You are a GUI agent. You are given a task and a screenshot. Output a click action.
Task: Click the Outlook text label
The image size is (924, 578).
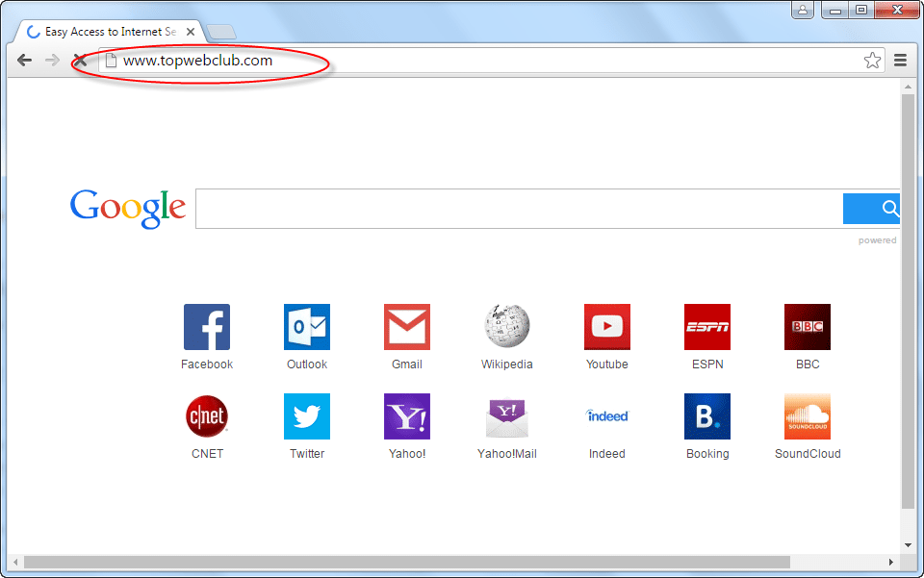pos(307,364)
